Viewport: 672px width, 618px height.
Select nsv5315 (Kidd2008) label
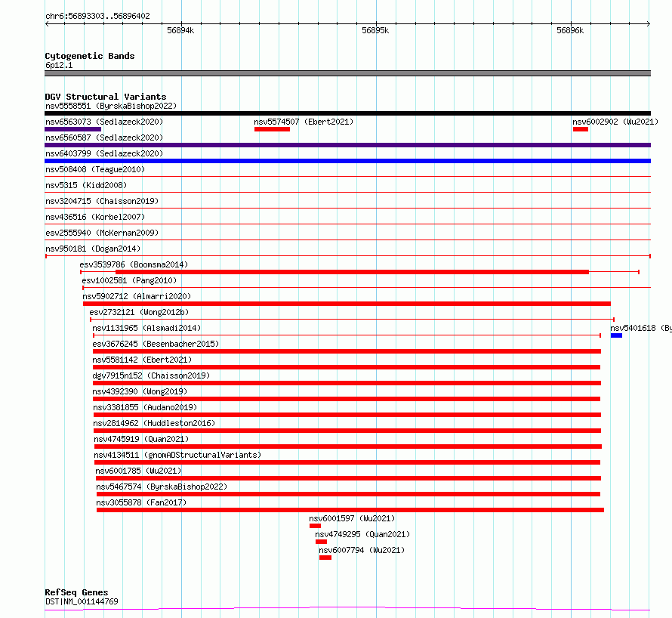(x=86, y=185)
